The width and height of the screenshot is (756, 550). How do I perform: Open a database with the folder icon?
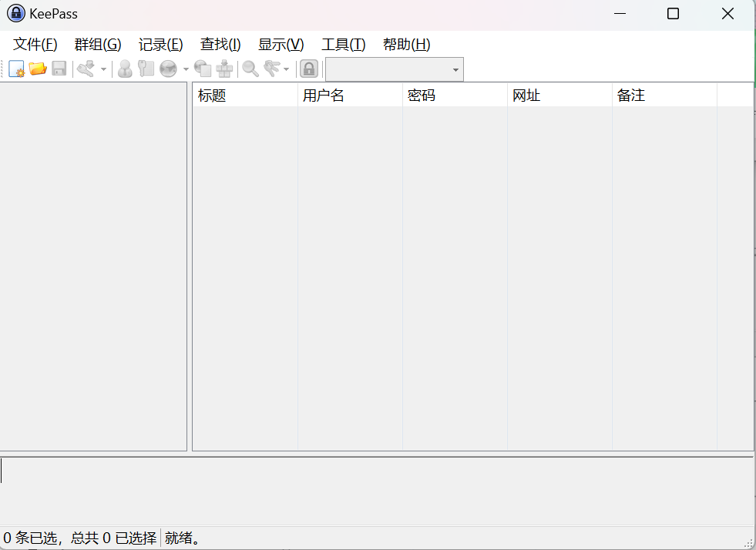38,69
